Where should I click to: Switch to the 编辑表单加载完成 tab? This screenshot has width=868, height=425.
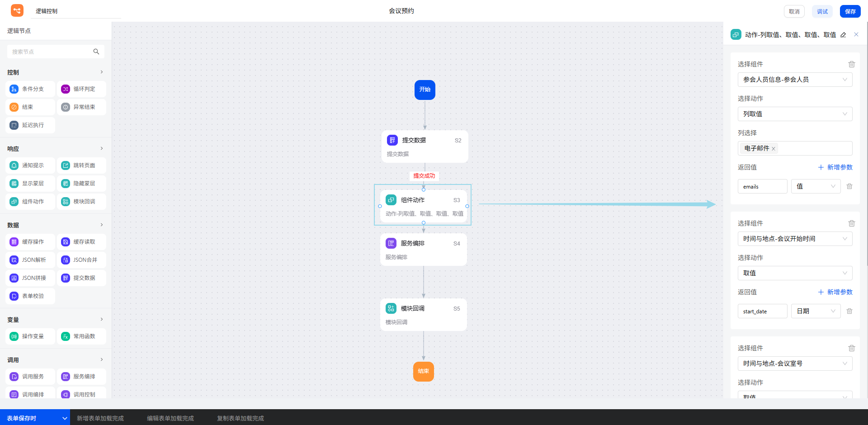tap(170, 418)
